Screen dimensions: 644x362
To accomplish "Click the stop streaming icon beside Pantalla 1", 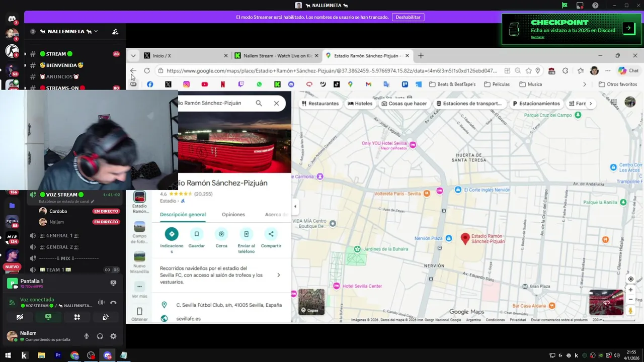I will tap(113, 283).
